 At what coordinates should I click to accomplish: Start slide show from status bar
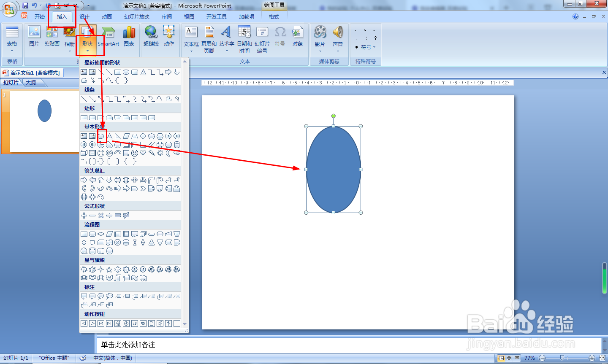(x=517, y=358)
